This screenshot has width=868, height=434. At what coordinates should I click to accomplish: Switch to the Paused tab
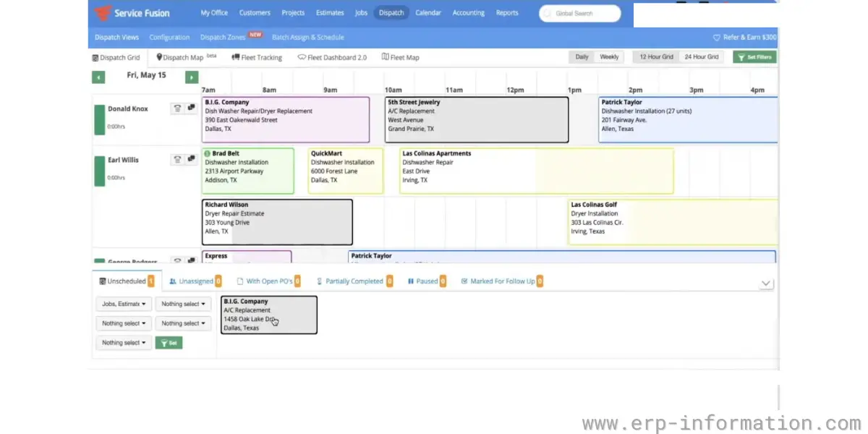click(x=427, y=281)
